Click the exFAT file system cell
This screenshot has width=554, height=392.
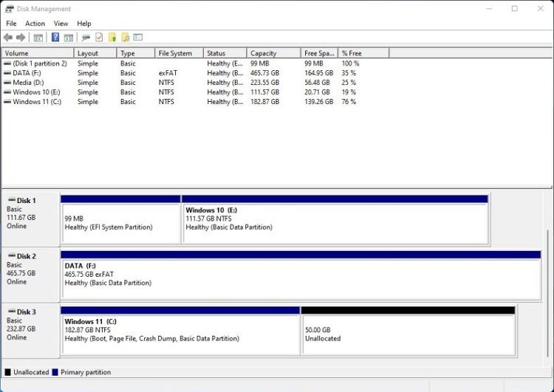(168, 73)
